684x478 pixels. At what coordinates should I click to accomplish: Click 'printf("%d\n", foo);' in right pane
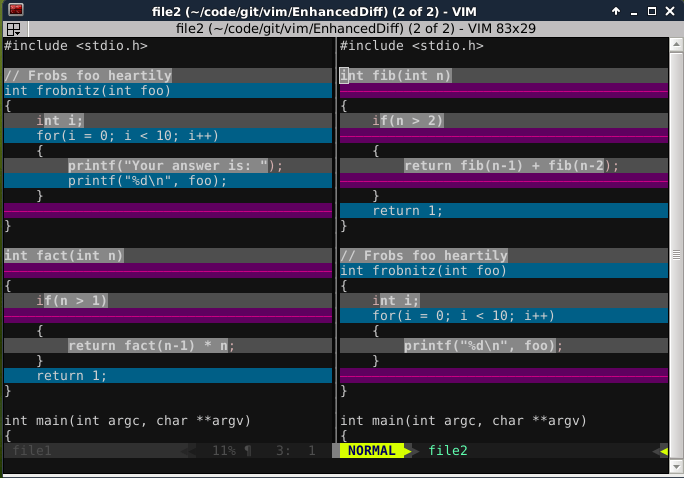pos(483,346)
